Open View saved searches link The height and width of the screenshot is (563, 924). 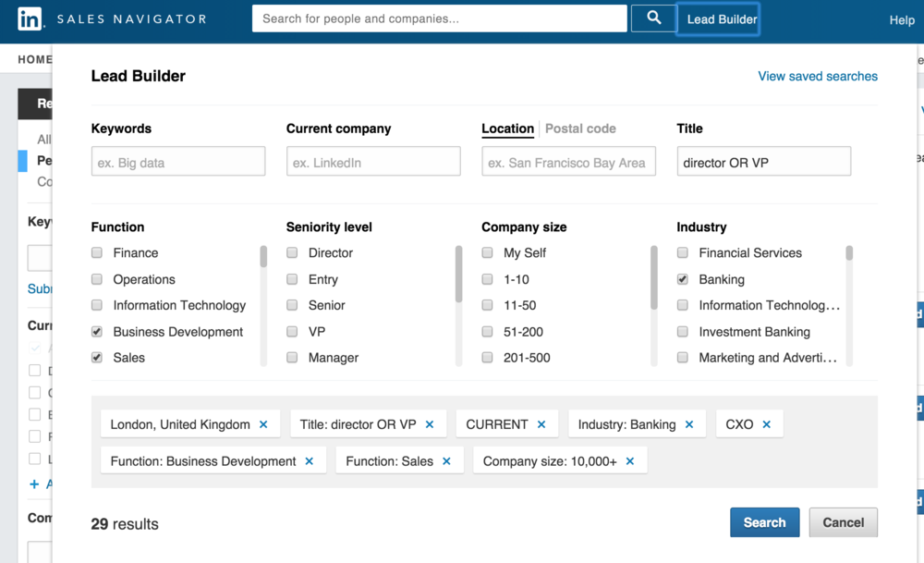818,76
